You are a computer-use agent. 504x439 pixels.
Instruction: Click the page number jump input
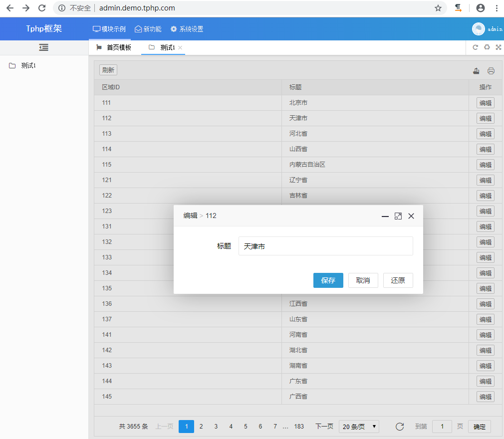coord(442,427)
